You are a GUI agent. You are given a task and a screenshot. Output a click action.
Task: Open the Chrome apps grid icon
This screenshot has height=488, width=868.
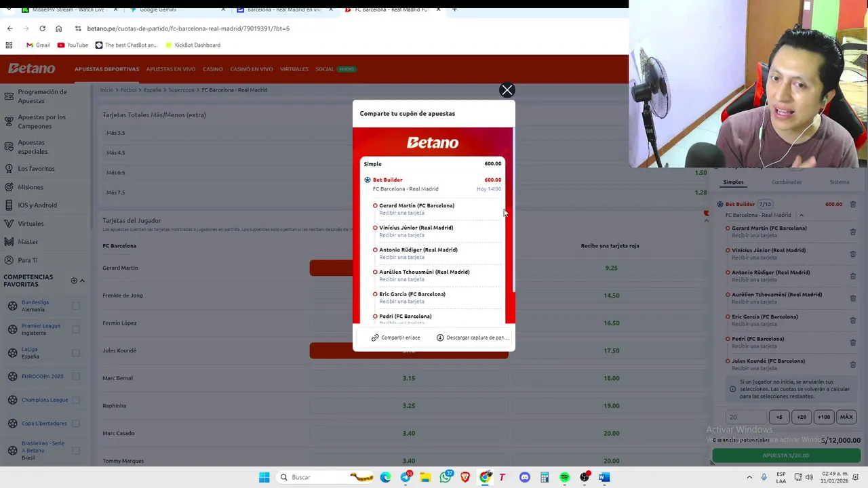pos(9,45)
